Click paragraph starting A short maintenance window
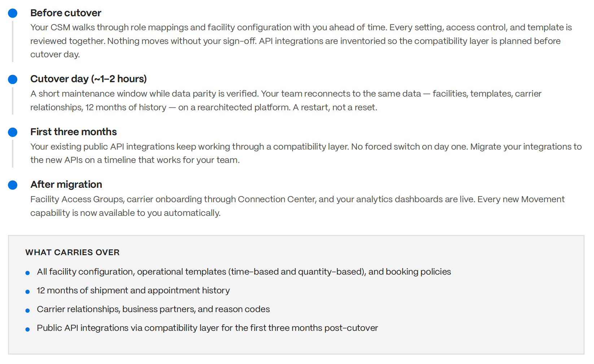Viewport: 594px width, 364px height. 286,101
